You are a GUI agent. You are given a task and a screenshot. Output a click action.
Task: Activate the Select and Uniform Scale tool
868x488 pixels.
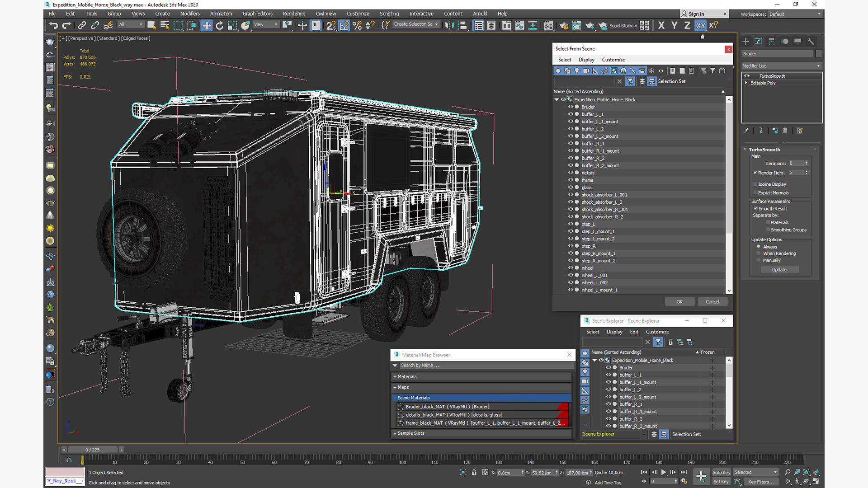(x=232, y=25)
